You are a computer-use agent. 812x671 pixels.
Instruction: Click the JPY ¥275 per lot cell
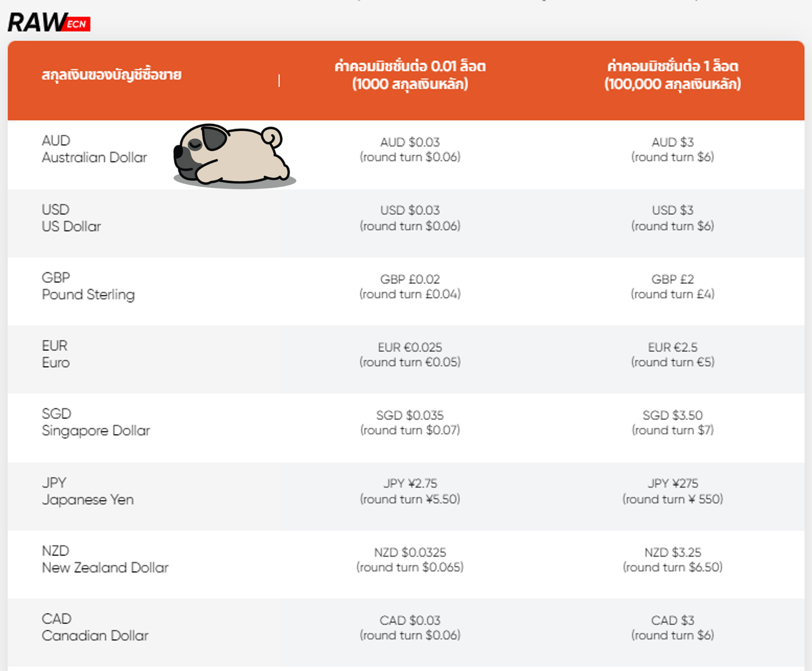click(x=672, y=491)
